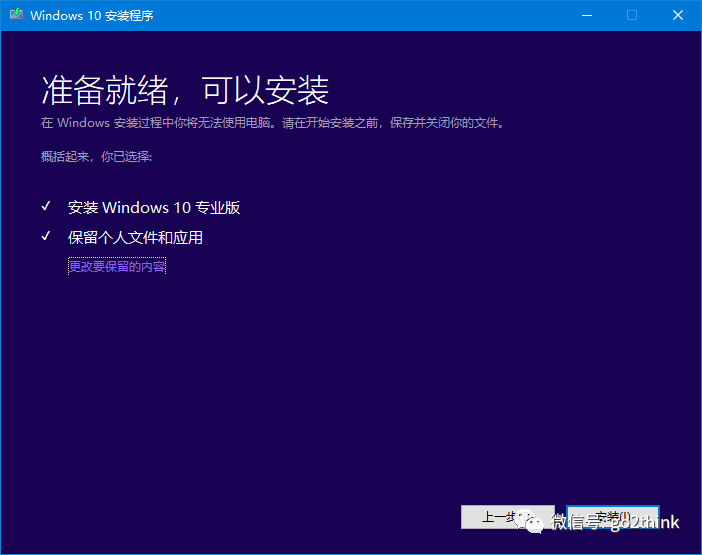Click the 上一步 back button

508,517
